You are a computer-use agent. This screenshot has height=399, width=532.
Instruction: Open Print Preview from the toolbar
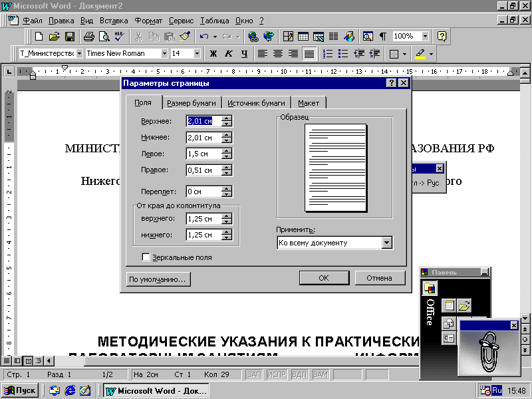point(104,37)
